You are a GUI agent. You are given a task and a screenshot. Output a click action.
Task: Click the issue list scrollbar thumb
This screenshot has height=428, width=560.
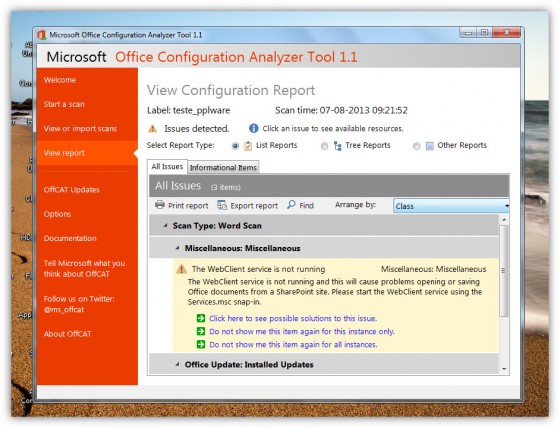(x=504, y=270)
